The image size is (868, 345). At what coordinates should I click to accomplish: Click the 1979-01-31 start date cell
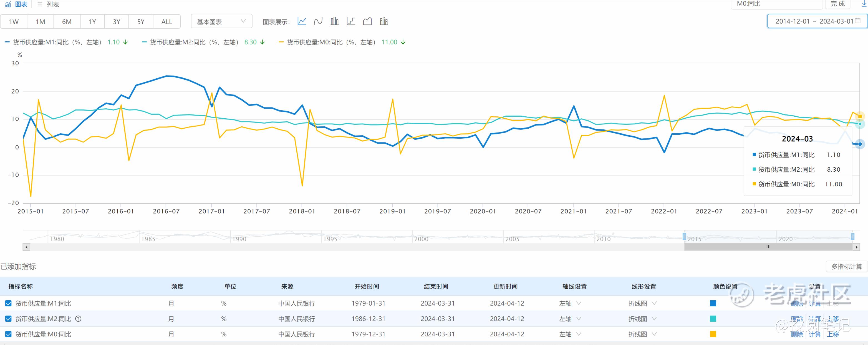tap(368, 304)
